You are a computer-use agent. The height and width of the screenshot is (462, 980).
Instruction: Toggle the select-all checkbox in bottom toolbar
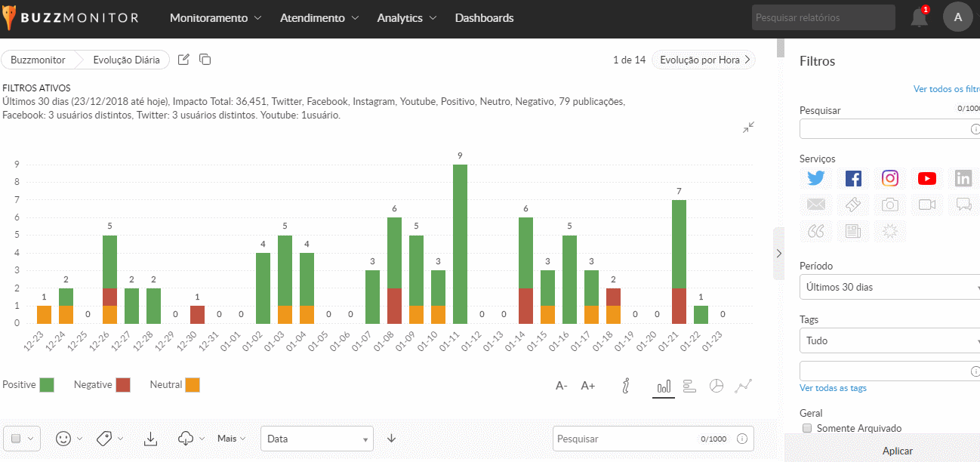coord(16,439)
